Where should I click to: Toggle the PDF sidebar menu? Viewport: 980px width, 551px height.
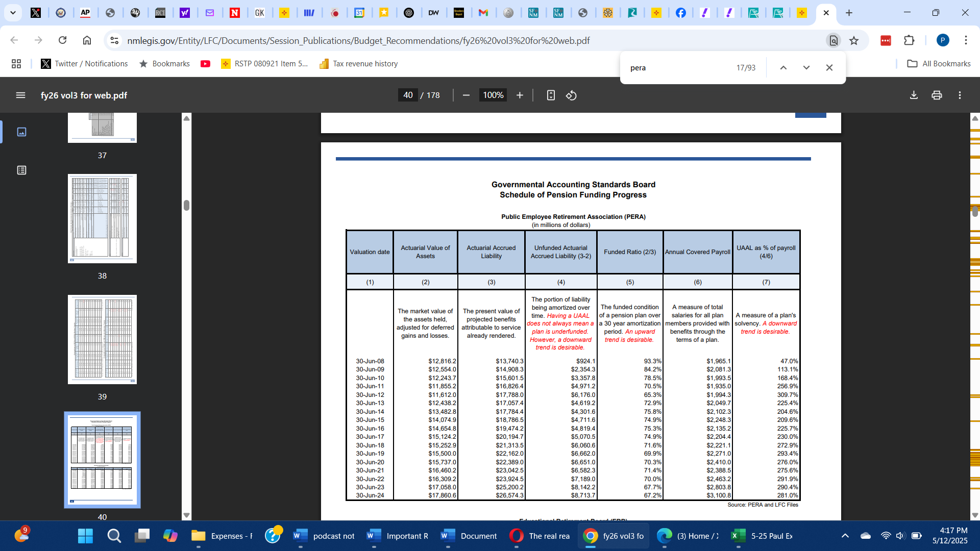click(x=20, y=95)
